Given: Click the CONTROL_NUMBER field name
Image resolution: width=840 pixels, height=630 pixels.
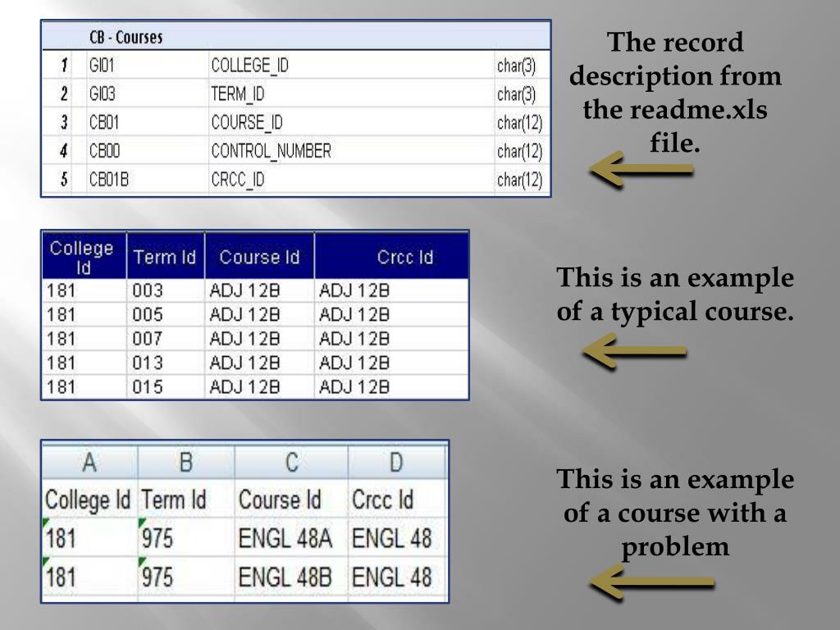Looking at the screenshot, I should tap(271, 151).
